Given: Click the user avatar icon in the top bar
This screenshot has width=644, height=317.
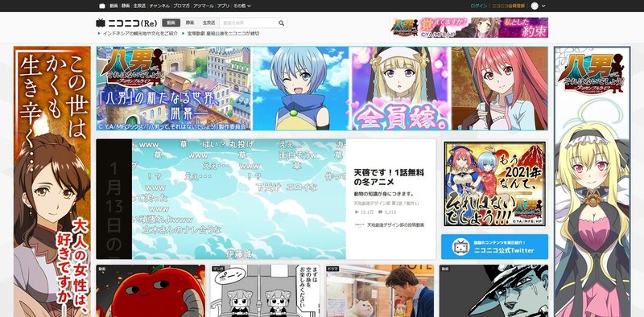Looking at the screenshot, I should pos(535,6).
